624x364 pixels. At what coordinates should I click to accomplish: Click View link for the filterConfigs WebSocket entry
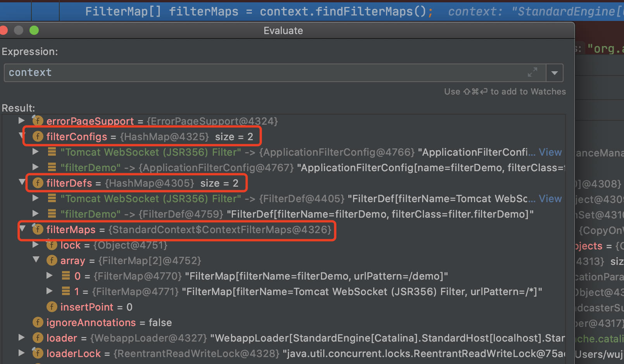coord(550,152)
